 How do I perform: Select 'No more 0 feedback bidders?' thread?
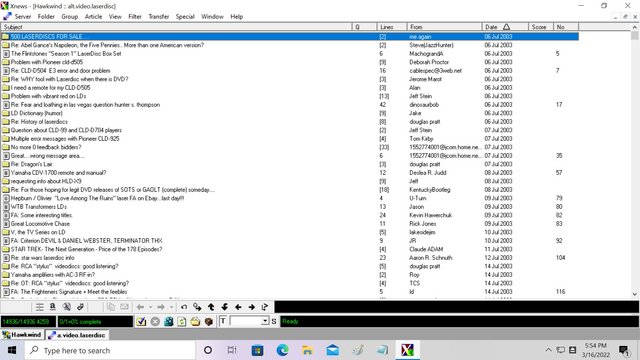point(290,147)
